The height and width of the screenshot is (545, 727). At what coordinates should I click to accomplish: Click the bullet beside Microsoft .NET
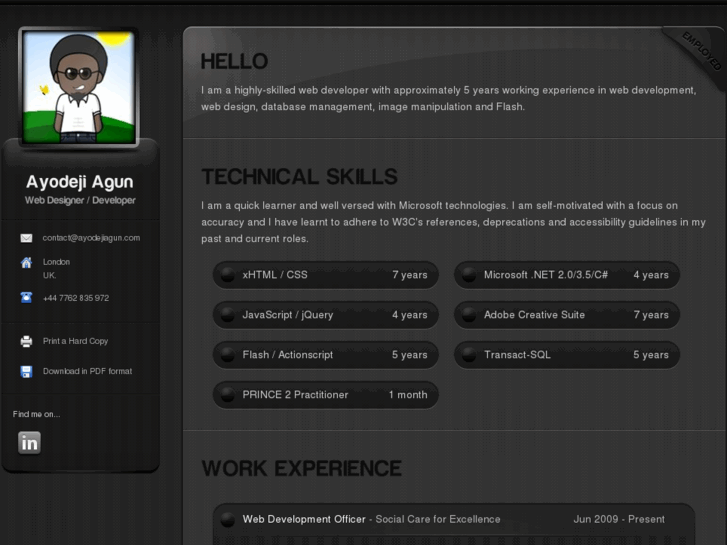469,275
